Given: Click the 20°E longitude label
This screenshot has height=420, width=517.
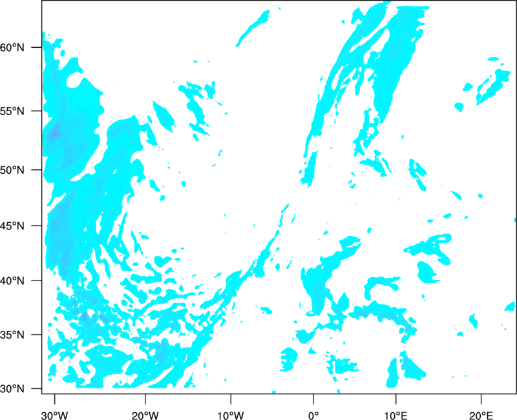Looking at the screenshot, I should pyautogui.click(x=481, y=415).
